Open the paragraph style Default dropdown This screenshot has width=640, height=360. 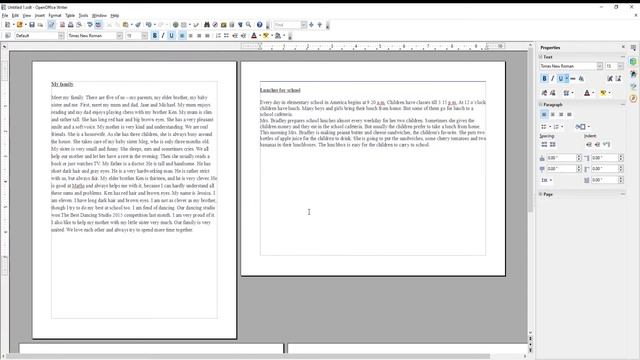click(61, 36)
